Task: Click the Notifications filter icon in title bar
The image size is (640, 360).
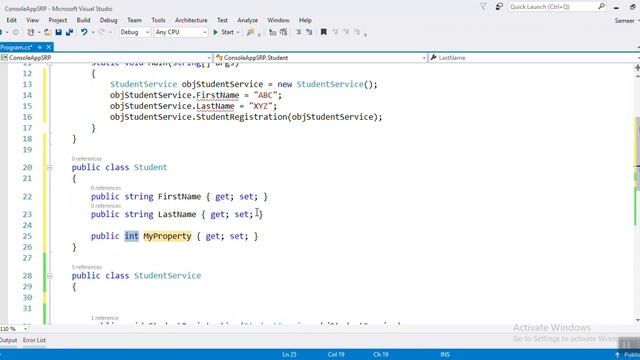Action: pyautogui.click(x=483, y=7)
